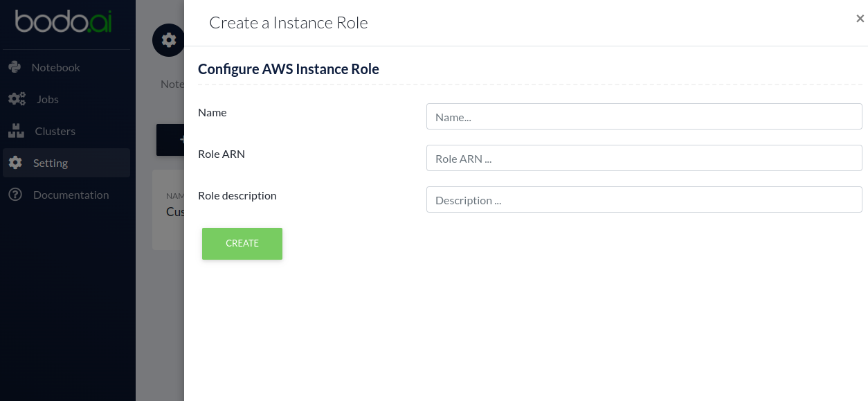
Task: Click the dark plus button behind the panel
Action: pyautogui.click(x=170, y=140)
